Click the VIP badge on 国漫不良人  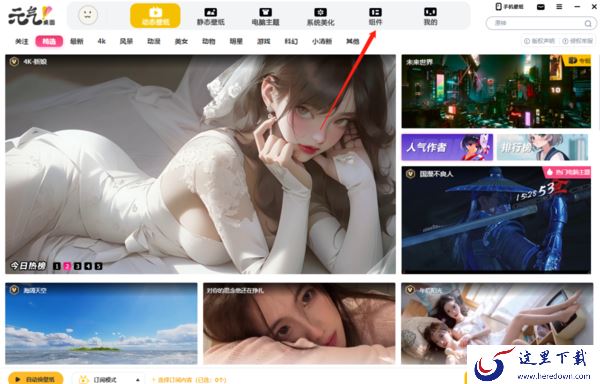(x=411, y=174)
